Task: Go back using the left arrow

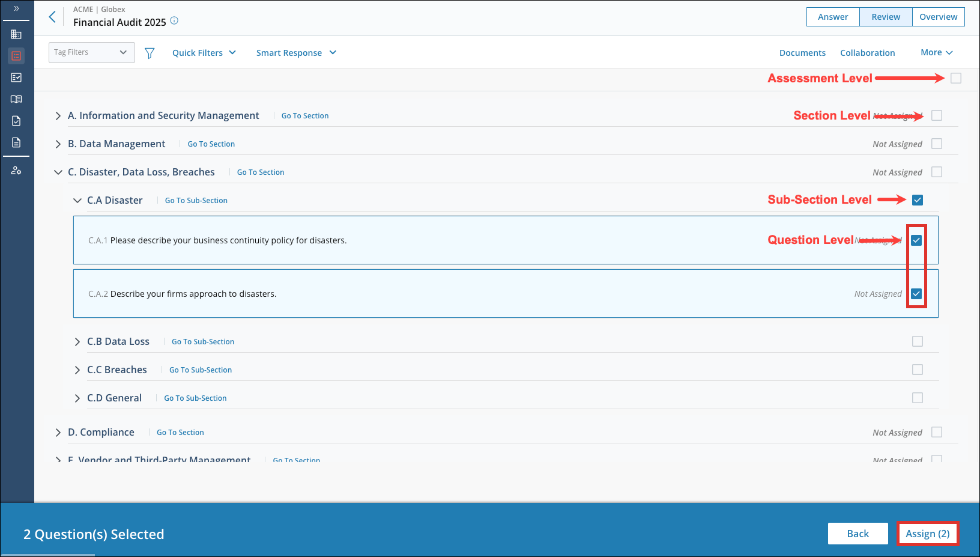Action: pyautogui.click(x=52, y=17)
